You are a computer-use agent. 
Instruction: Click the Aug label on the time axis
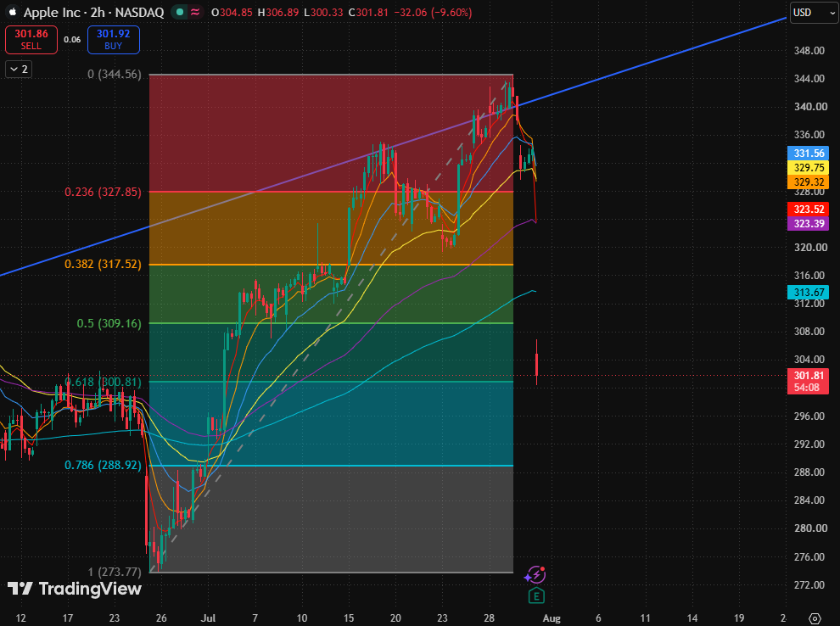(x=552, y=618)
